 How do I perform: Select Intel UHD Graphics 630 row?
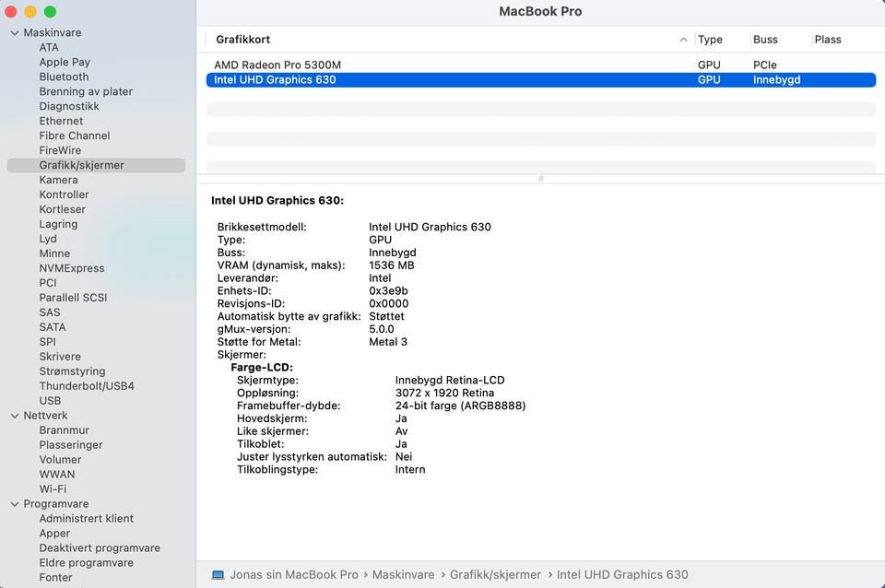(541, 79)
